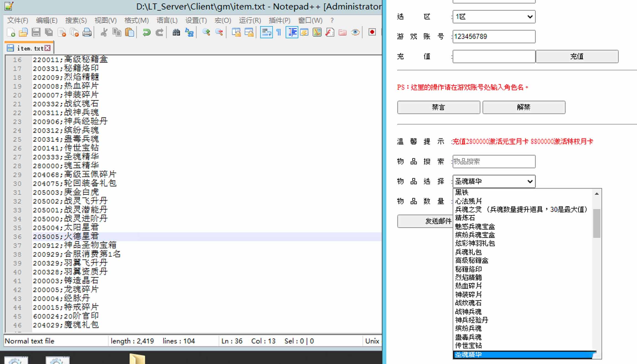Create a new file in Notepad++

[11, 32]
